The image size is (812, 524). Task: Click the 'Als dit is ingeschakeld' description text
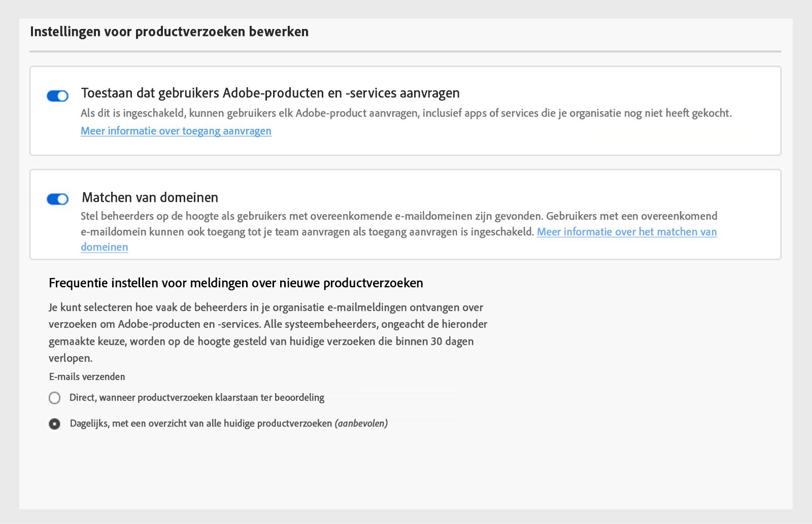pyautogui.click(x=406, y=113)
